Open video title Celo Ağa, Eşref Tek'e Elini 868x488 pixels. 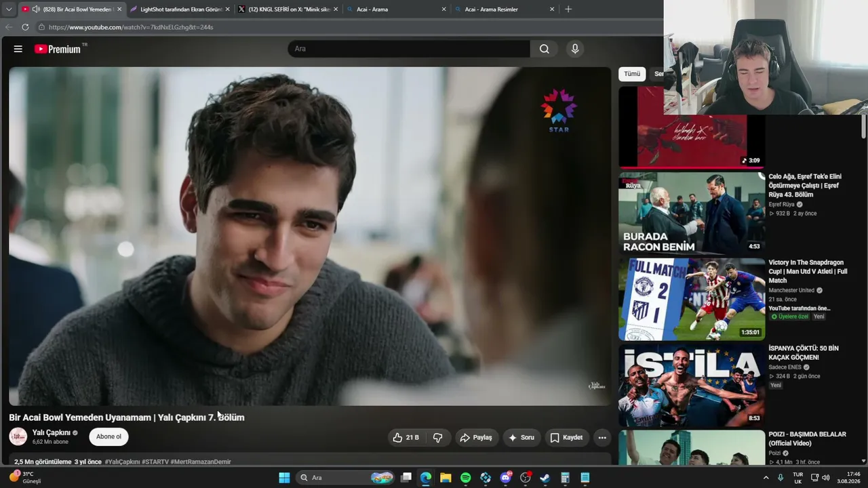pos(805,186)
